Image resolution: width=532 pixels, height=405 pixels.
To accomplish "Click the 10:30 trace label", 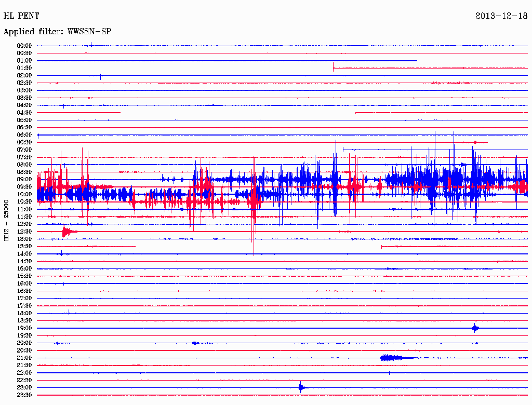I will 24,202.
